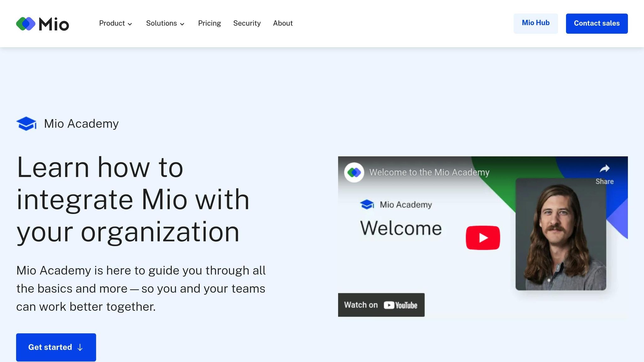Click the presenter's portrait in the video
Image resolution: width=644 pixels, height=362 pixels.
[x=561, y=234]
